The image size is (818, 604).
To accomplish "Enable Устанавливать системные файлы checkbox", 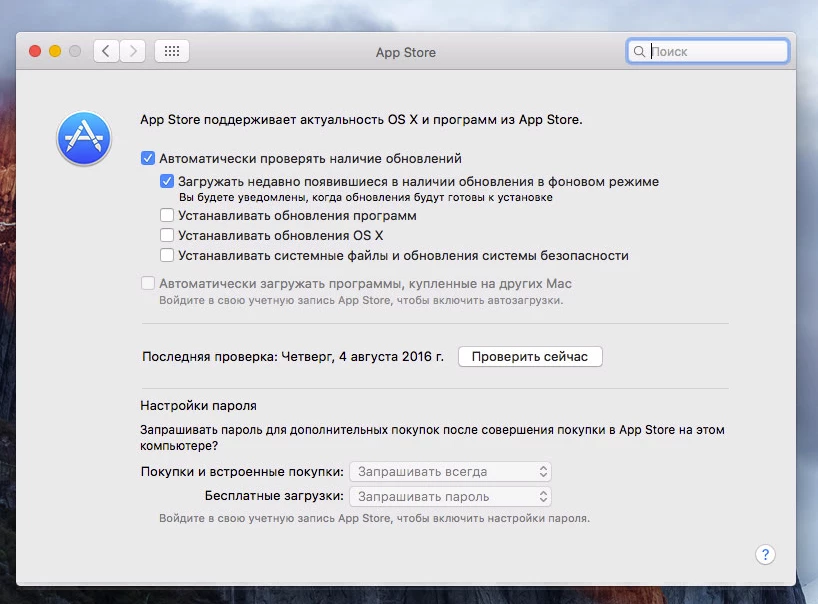I will click(166, 256).
